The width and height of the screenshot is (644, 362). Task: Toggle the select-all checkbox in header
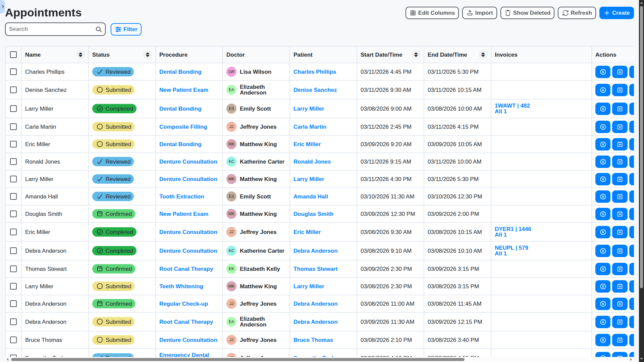pyautogui.click(x=13, y=55)
